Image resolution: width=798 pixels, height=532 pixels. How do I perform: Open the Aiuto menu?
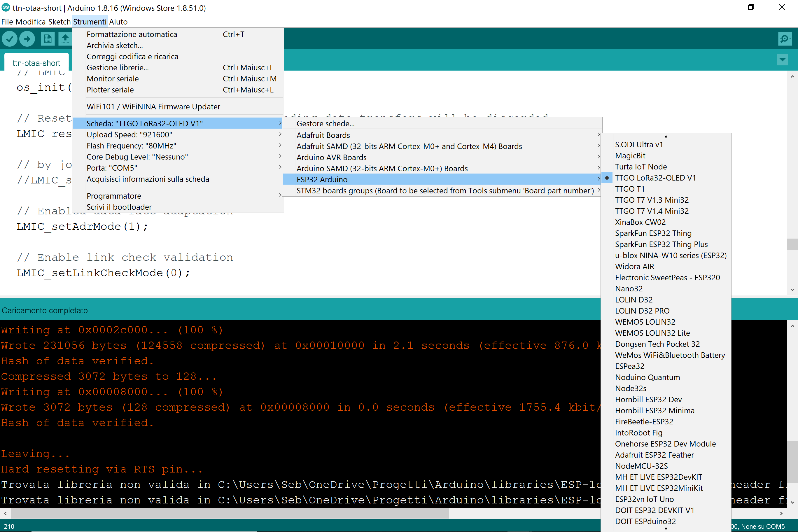click(118, 22)
